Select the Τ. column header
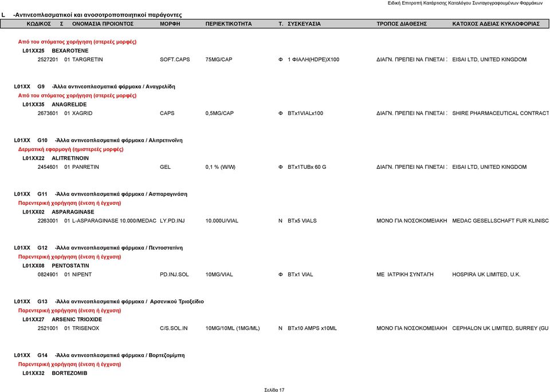This screenshot has height=392, width=550. point(281,24)
